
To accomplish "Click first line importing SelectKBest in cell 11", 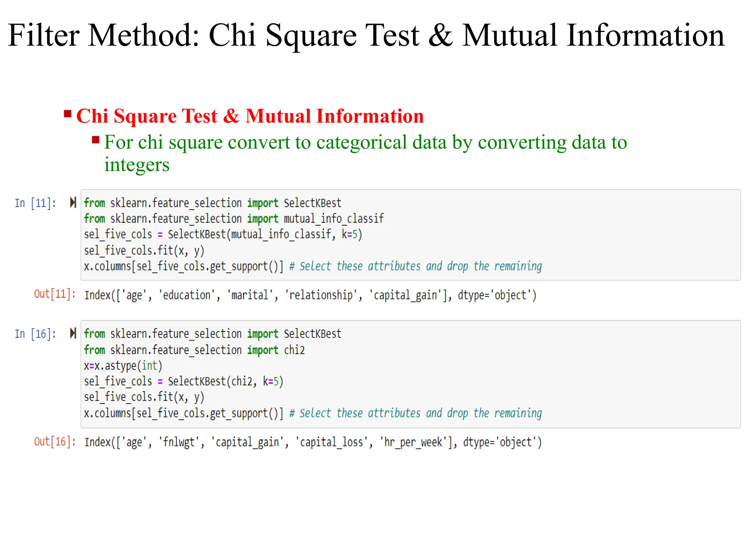I will click(x=213, y=203).
